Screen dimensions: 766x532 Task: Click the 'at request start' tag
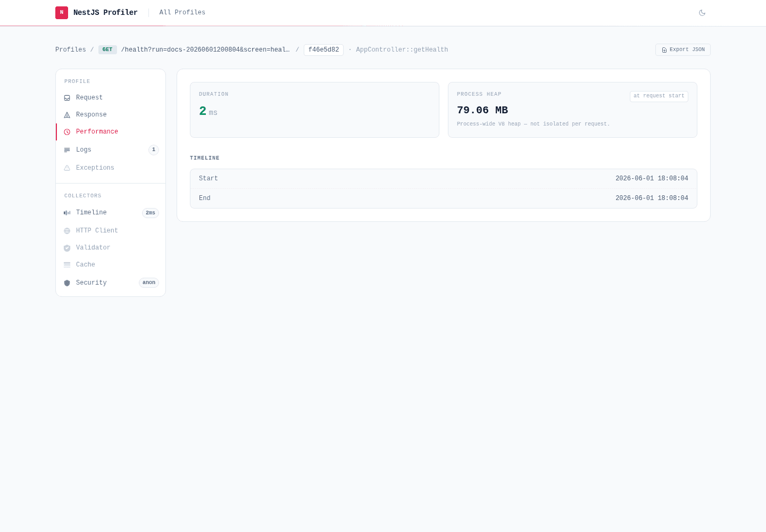659,96
